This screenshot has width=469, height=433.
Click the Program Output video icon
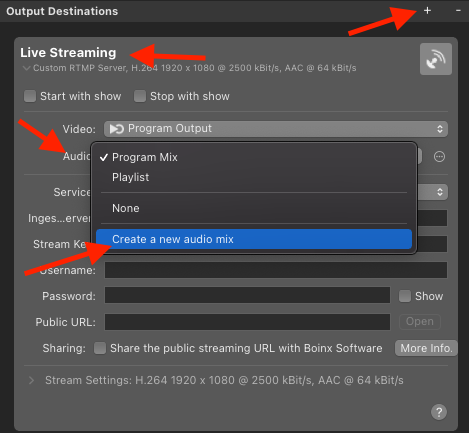(x=117, y=129)
